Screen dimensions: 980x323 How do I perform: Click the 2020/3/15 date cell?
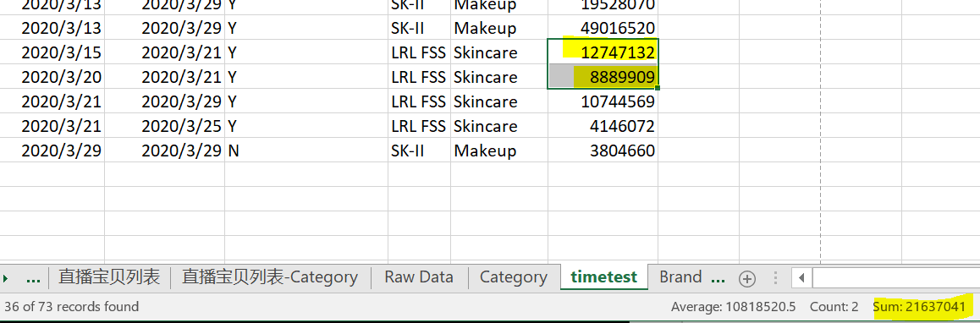52,52
